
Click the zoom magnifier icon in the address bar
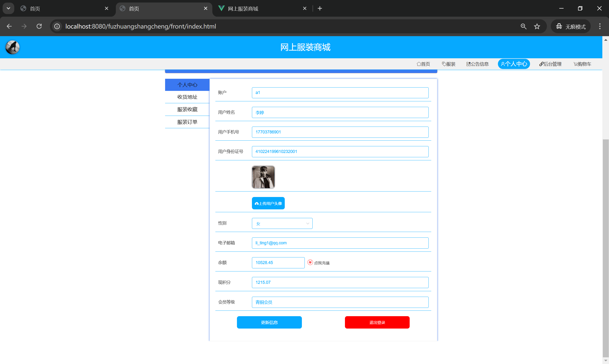pos(523,26)
